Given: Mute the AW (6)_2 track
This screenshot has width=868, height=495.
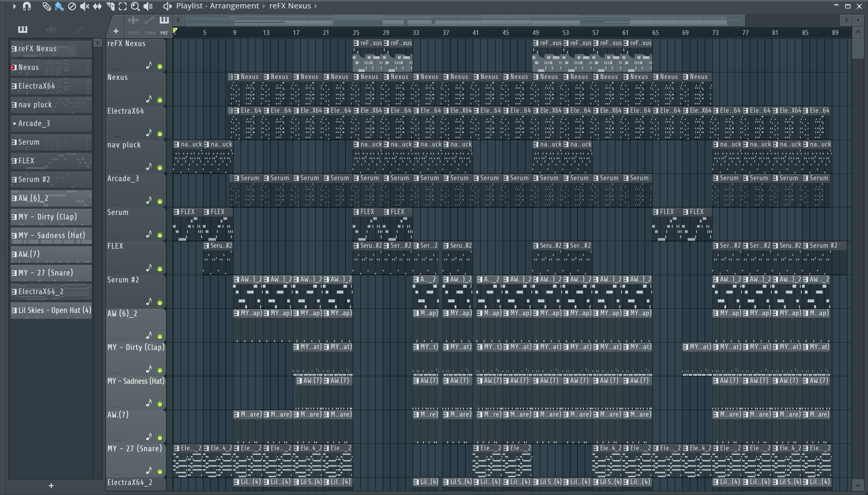Looking at the screenshot, I should pos(160,336).
